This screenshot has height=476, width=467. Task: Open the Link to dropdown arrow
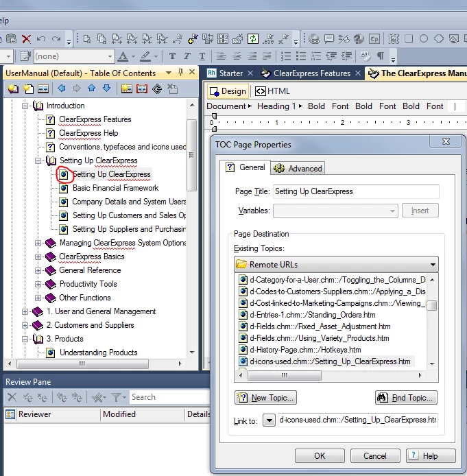pos(269,420)
